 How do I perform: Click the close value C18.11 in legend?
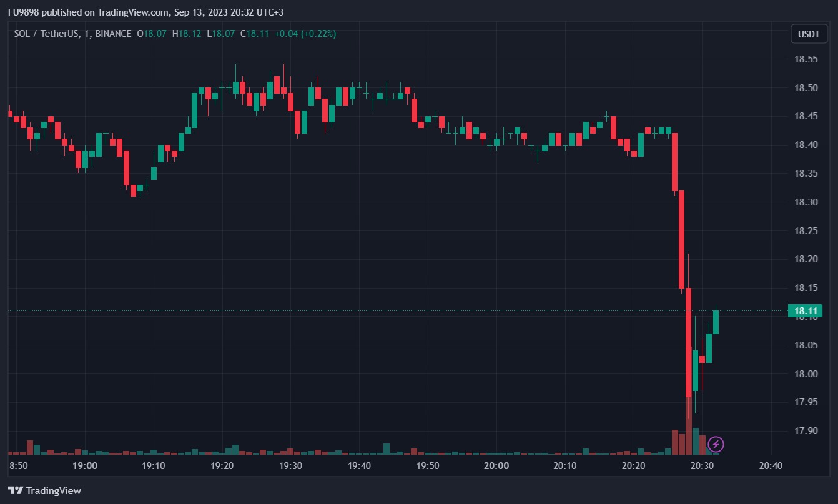tap(255, 34)
